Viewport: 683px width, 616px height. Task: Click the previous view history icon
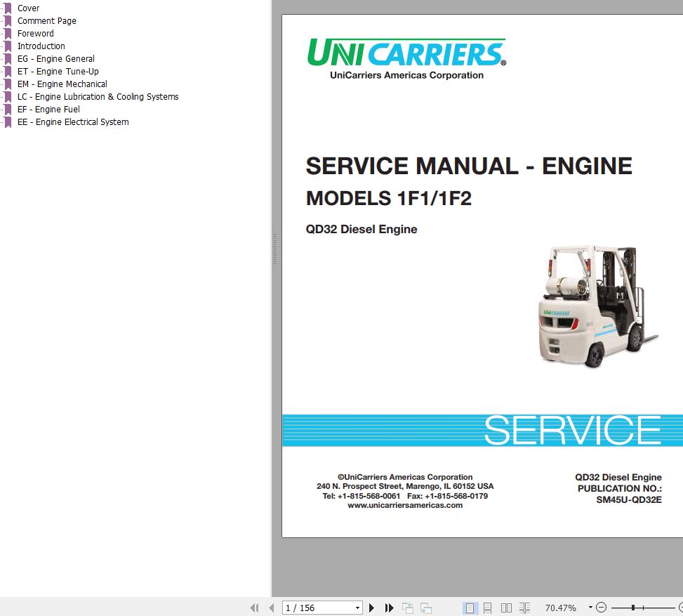pos(407,607)
